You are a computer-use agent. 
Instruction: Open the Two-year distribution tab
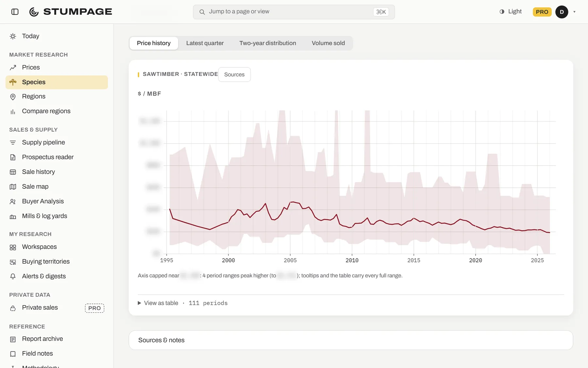point(268,43)
